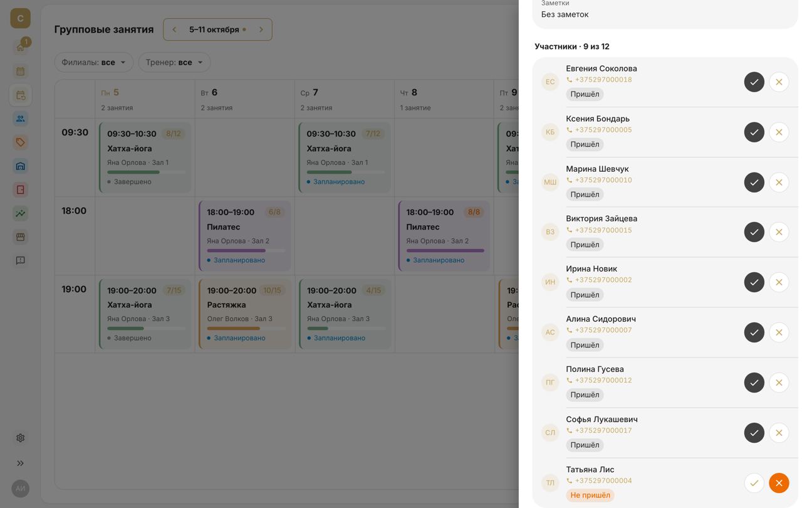Mark Евгения Соколова as attended checkmark

[x=754, y=82]
